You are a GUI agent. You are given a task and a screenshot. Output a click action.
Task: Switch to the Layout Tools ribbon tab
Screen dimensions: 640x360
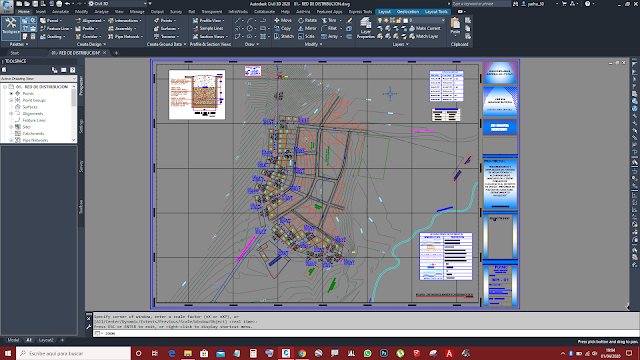(x=436, y=11)
